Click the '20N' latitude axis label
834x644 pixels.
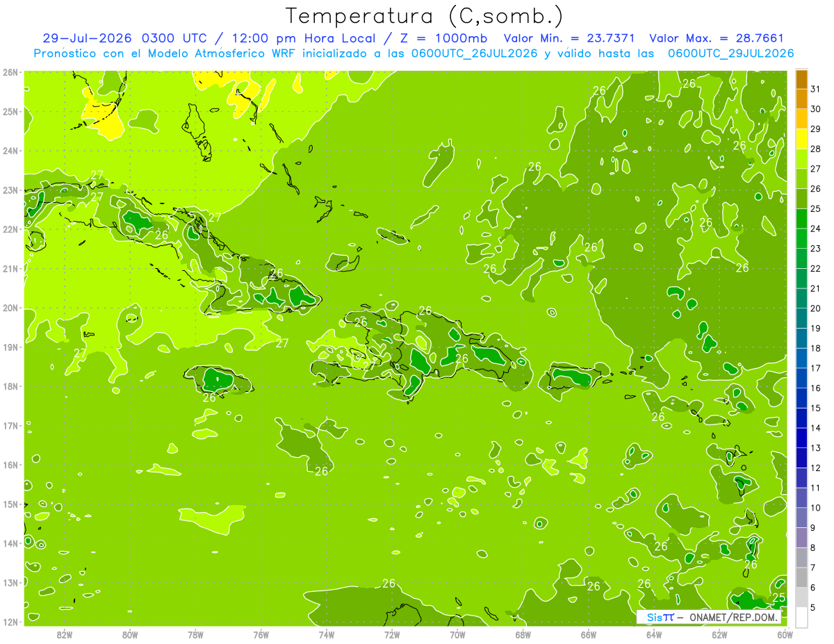10,308
